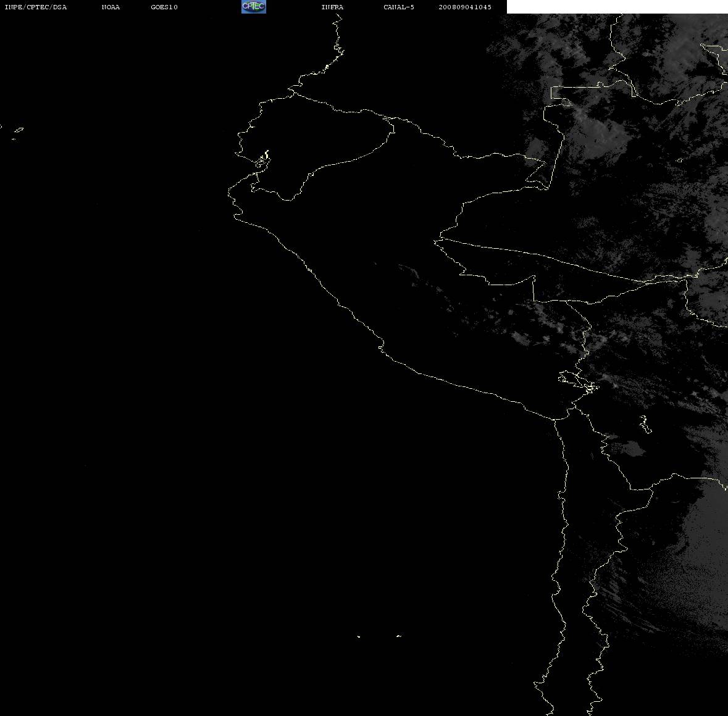Select the CANAL-5 channel label
Image resolution: width=728 pixels, height=716 pixels.
(399, 7)
